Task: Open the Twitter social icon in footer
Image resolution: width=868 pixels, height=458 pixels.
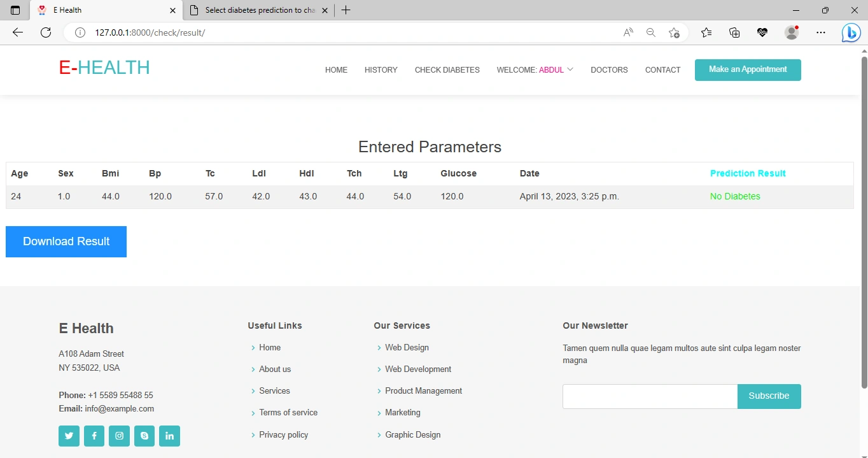Action: 69,436
